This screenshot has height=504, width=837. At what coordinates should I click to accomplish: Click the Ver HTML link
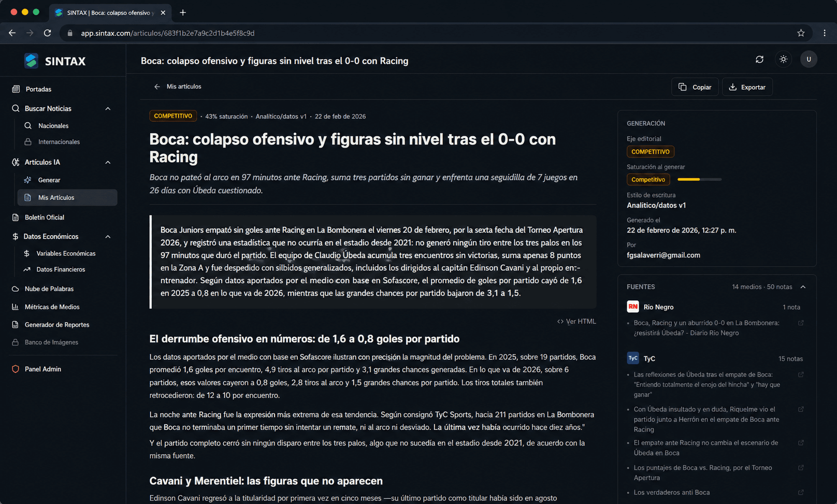[x=576, y=322]
